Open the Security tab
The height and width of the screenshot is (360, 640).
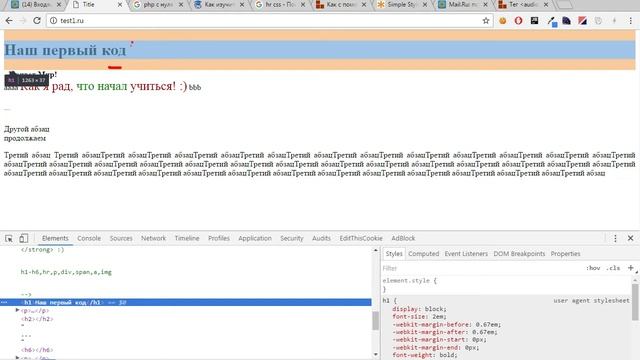click(x=292, y=238)
